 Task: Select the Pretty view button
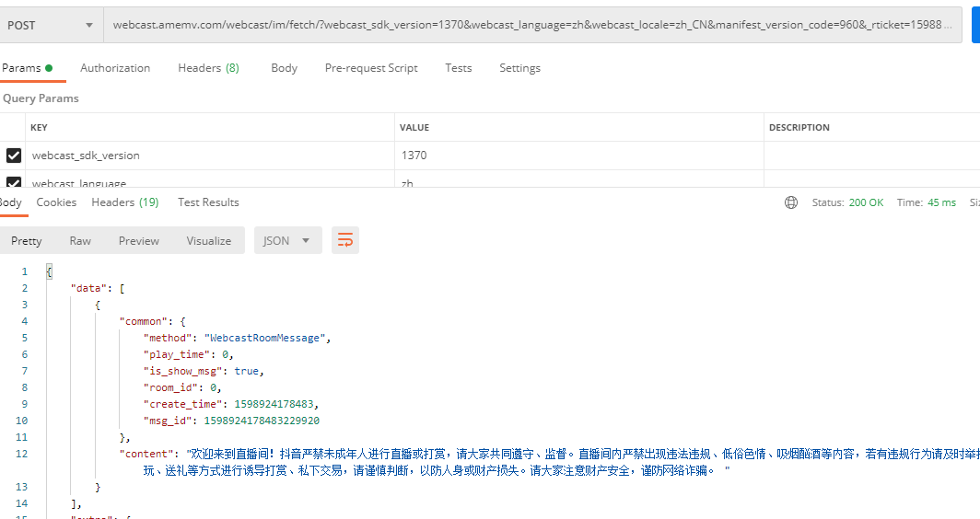[x=26, y=240]
